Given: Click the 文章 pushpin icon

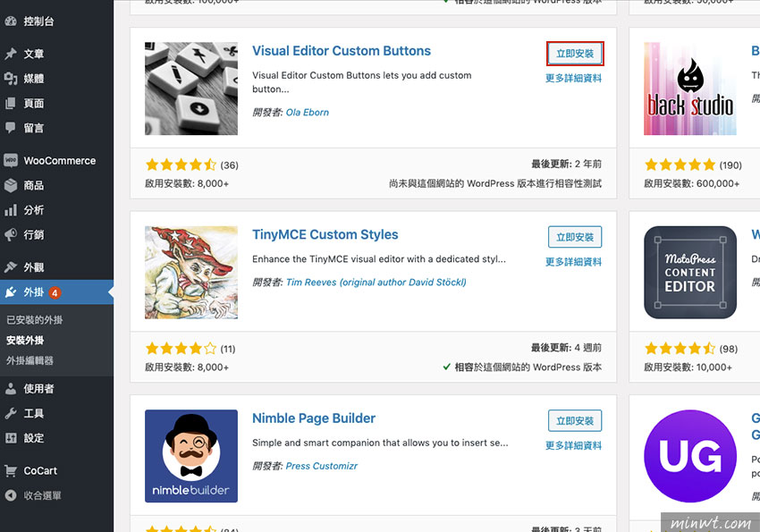Looking at the screenshot, I should [x=11, y=54].
